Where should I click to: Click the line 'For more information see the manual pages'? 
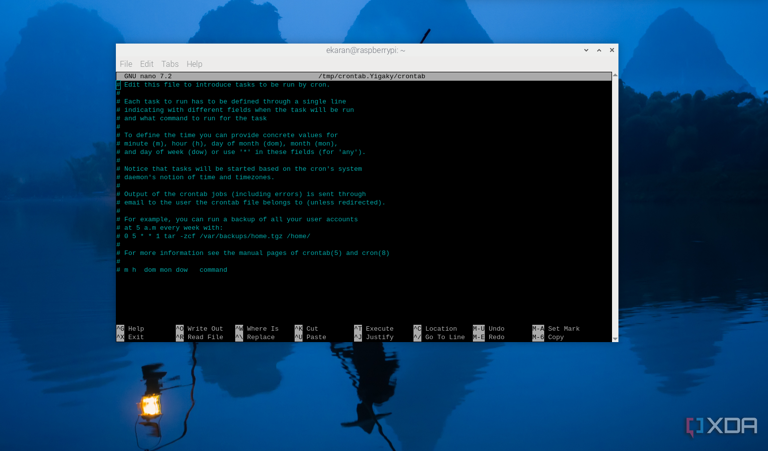tap(253, 253)
